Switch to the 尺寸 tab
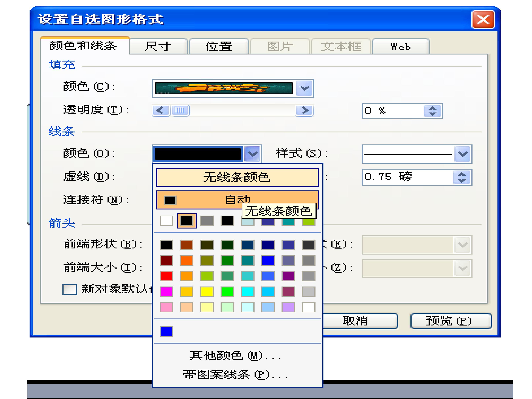 click(x=158, y=46)
